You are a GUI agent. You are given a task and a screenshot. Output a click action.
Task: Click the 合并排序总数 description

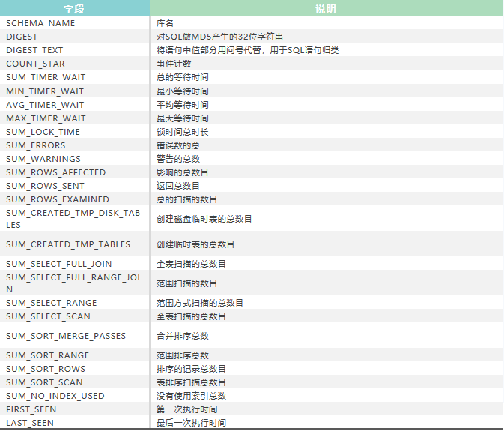[183, 336]
